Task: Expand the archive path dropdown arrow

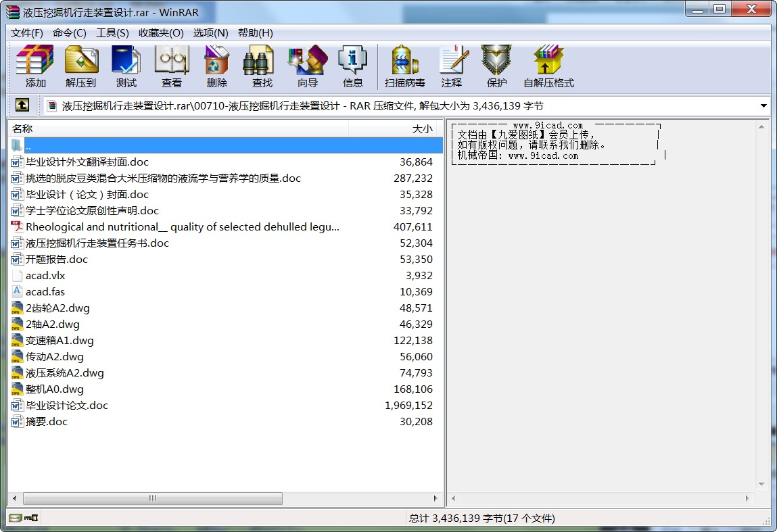Action: pos(763,106)
